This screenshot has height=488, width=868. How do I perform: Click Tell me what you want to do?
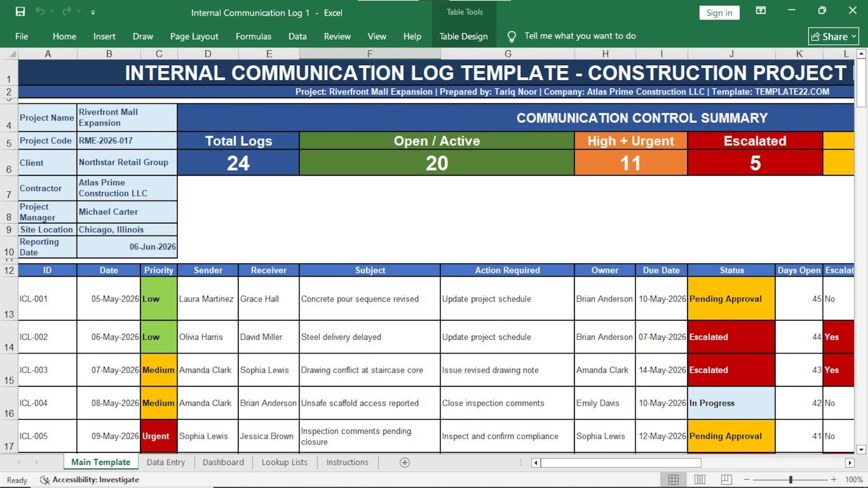pos(580,36)
